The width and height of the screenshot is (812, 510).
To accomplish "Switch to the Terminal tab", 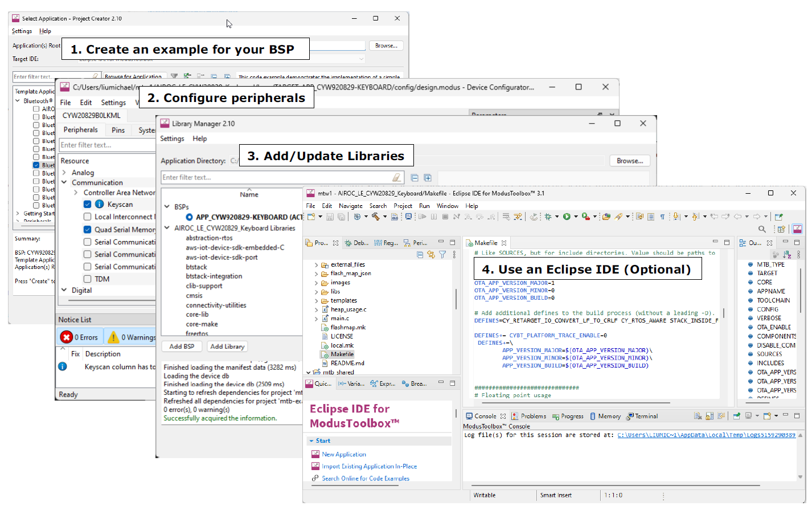I will pyautogui.click(x=642, y=416).
